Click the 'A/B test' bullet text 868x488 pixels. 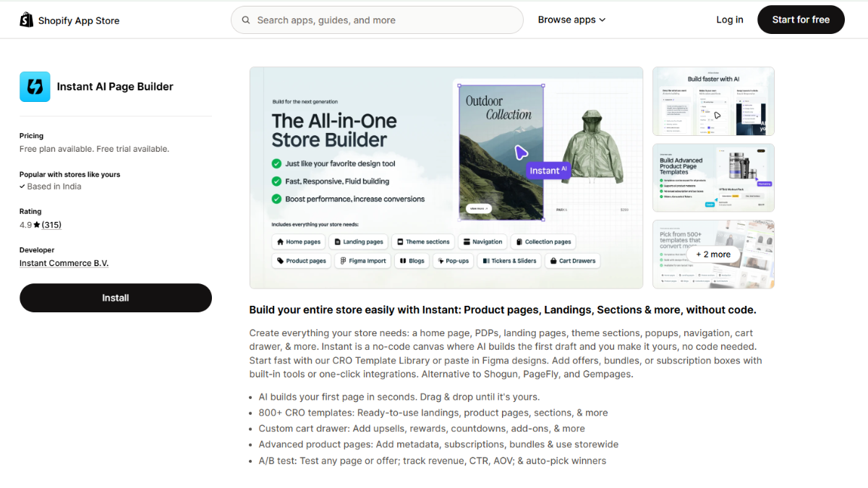click(433, 461)
